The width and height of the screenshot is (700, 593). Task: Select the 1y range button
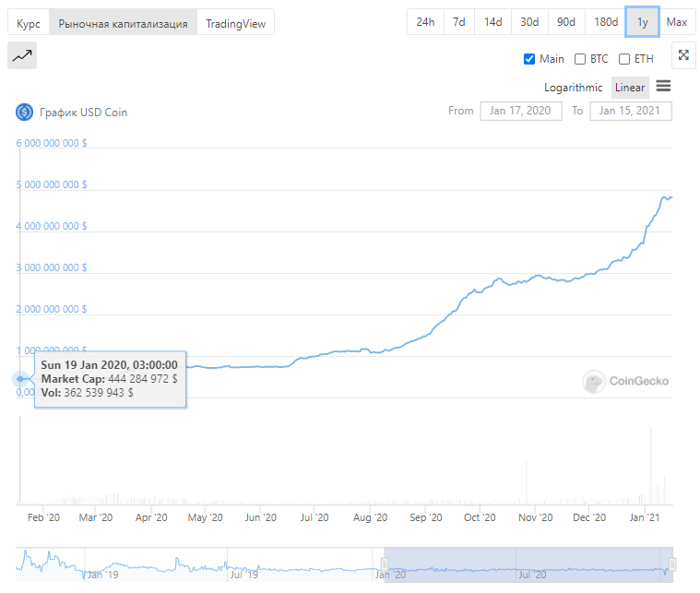643,22
